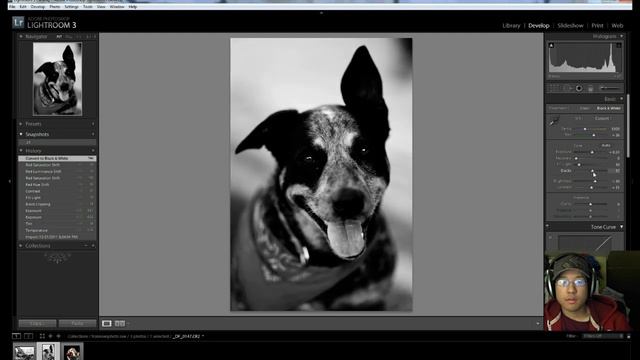Go back using filmstrip left arrow
The height and width of the screenshot is (360, 640).
[x=51, y=336]
